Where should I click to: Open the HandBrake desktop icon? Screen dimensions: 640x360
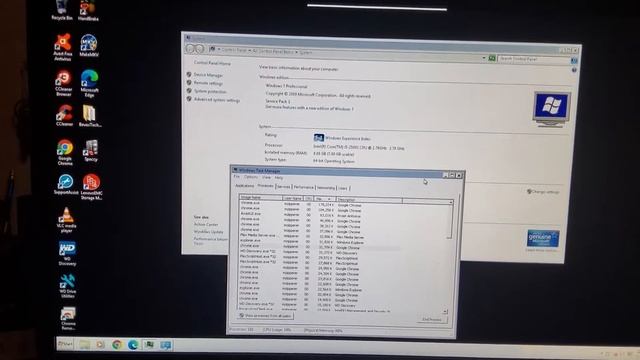tap(88, 10)
